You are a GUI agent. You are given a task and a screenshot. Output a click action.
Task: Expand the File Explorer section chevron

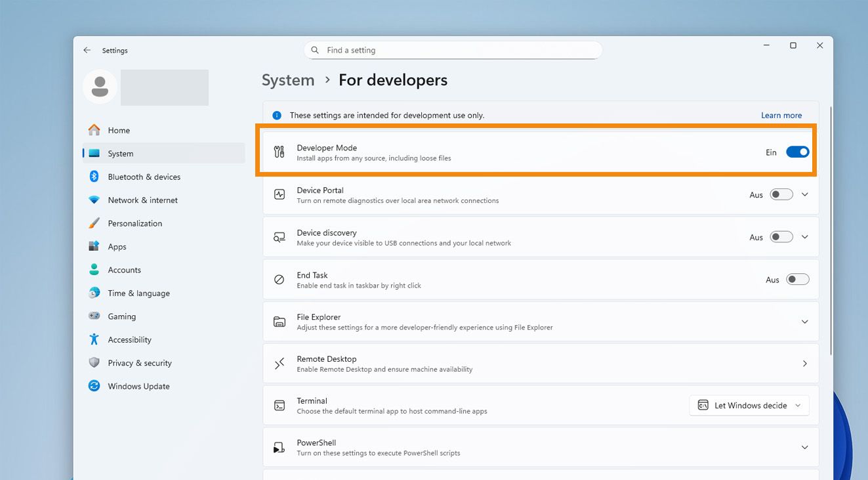(805, 322)
